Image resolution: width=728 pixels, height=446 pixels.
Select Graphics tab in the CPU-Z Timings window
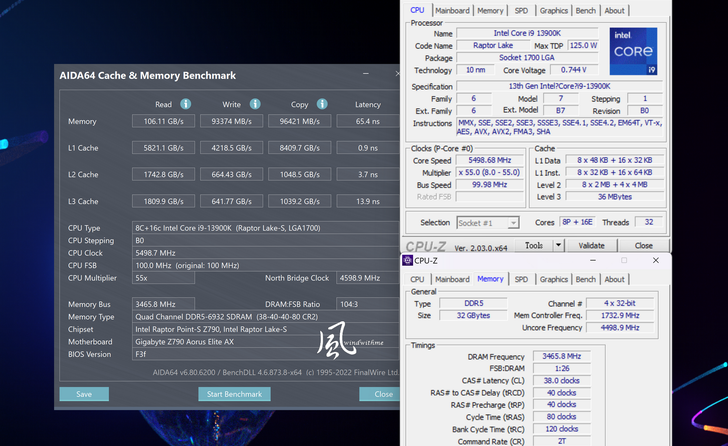[x=553, y=280]
